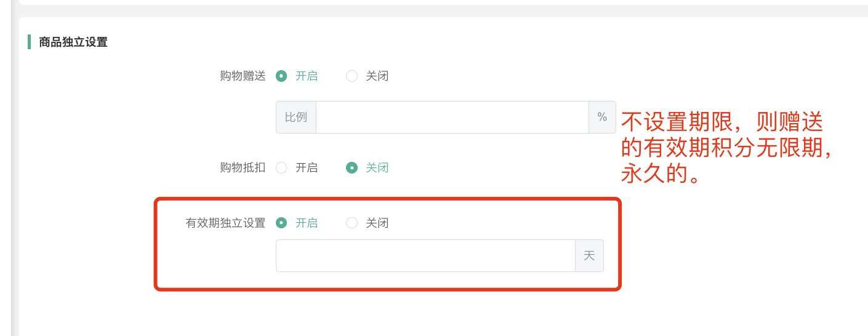Viewport: 868px width, 336px height.
Task: Click the green bar beside section title
Action: coord(29,42)
